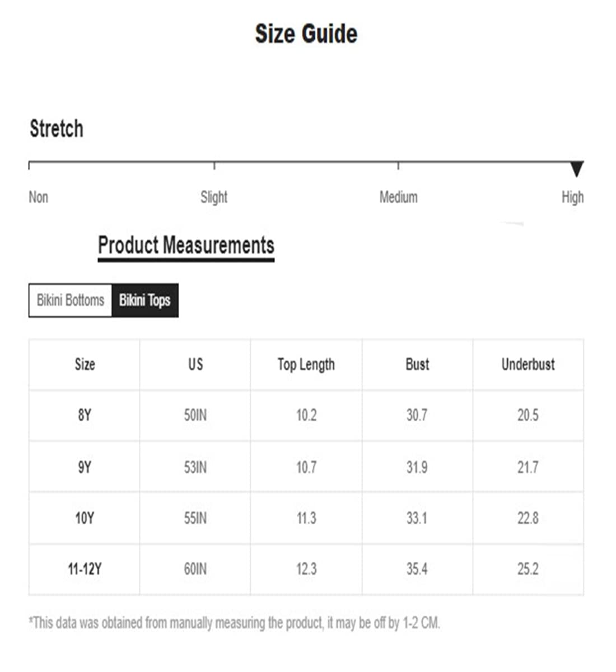
Task: Click the Medium stretch label
Action: [x=399, y=197]
